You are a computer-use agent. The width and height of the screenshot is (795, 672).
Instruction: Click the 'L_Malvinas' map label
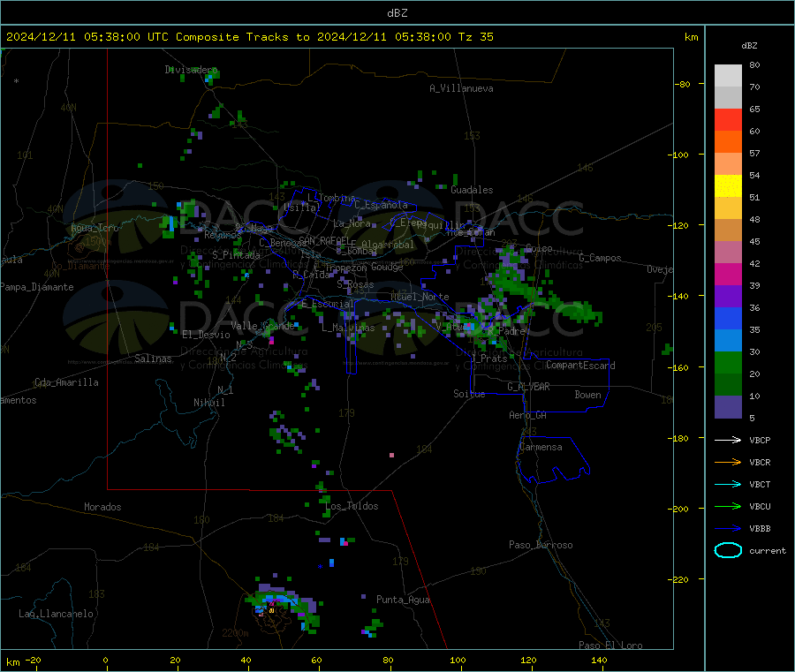tap(348, 328)
